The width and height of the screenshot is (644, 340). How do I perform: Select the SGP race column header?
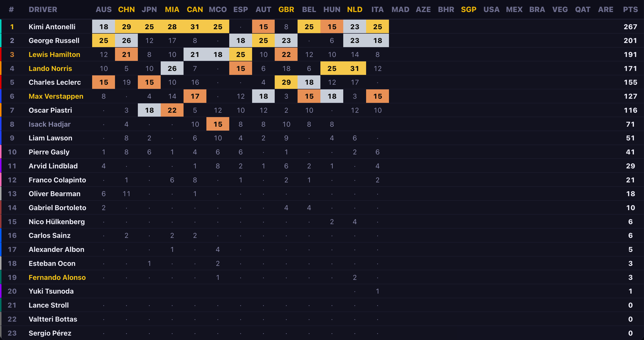pos(469,10)
